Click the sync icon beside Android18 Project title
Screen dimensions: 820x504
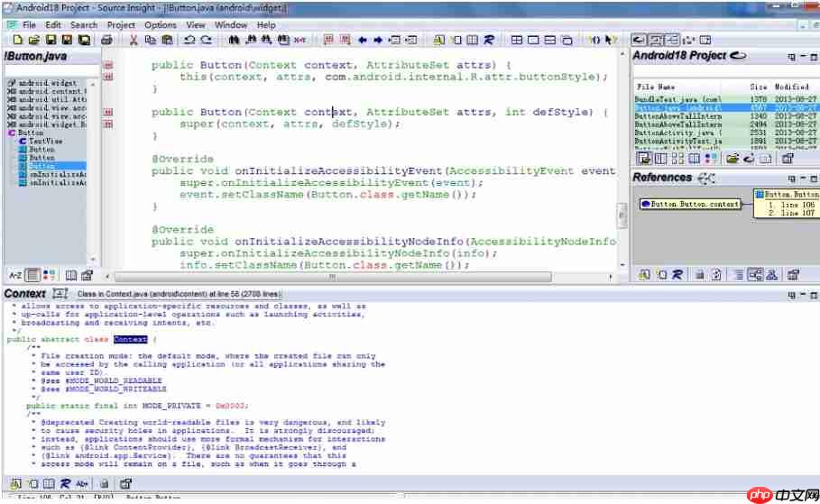(738, 55)
